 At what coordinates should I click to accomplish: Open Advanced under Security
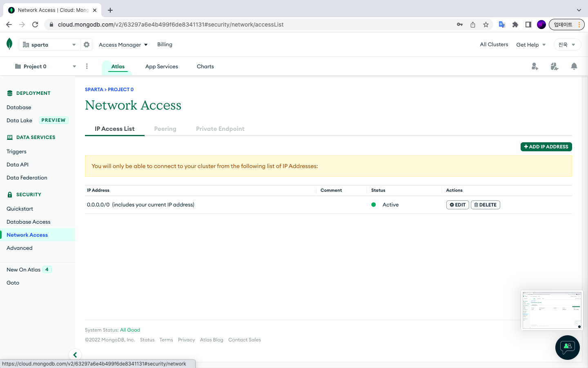pos(20,248)
